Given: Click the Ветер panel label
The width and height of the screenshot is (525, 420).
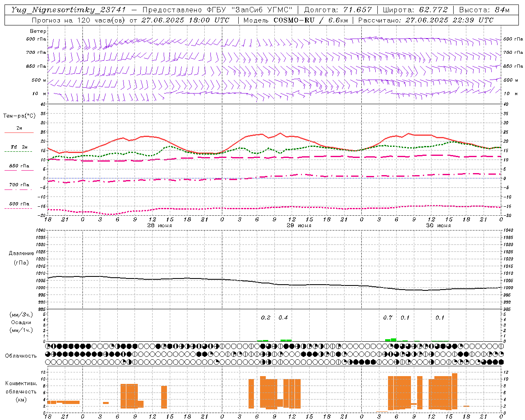Looking at the screenshot, I should point(38,31).
